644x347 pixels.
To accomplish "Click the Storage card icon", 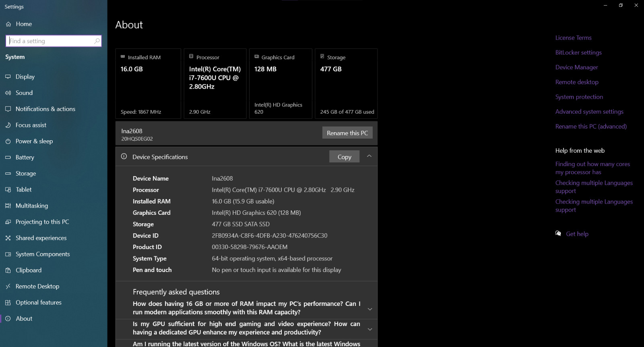I will click(322, 56).
